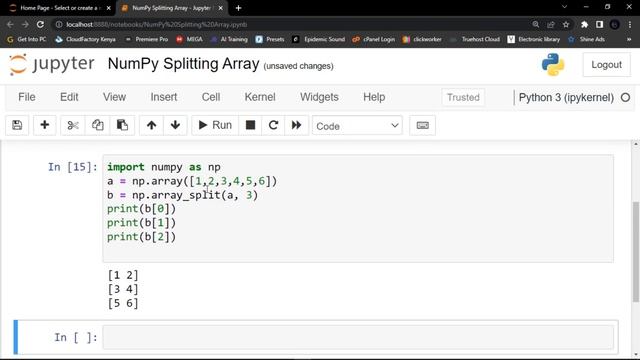Viewport: 640px width, 360px height.
Task: Click the NumPy Splitting Array notebook title
Action: pos(183,64)
